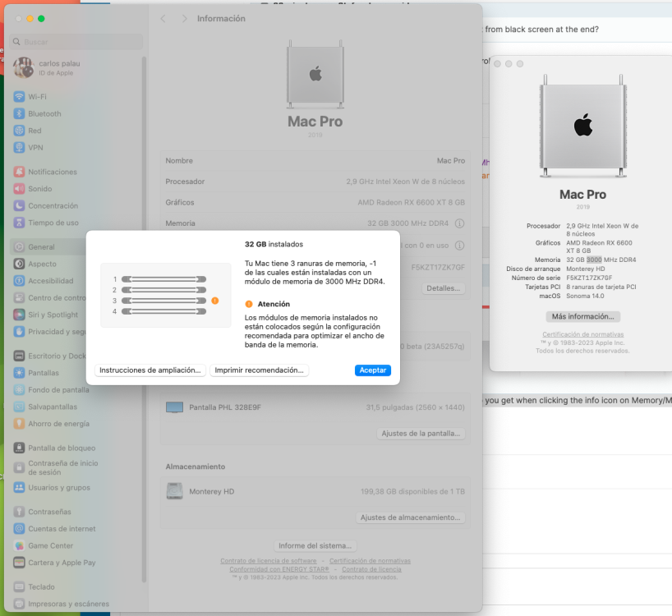This screenshot has width=672, height=616.
Task: Click the back chevron in Información header
Action: pyautogui.click(x=163, y=18)
